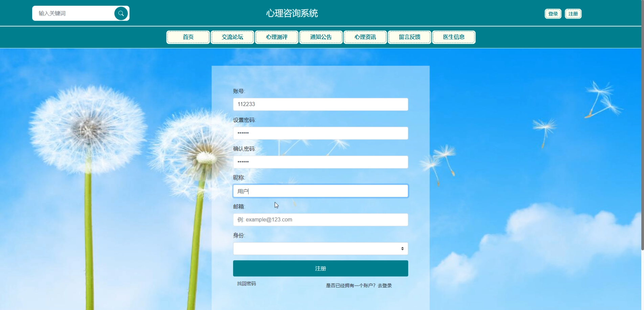Viewport: 644px width, 310px height.
Task: Focus the keyword search box
Action: (x=74, y=14)
